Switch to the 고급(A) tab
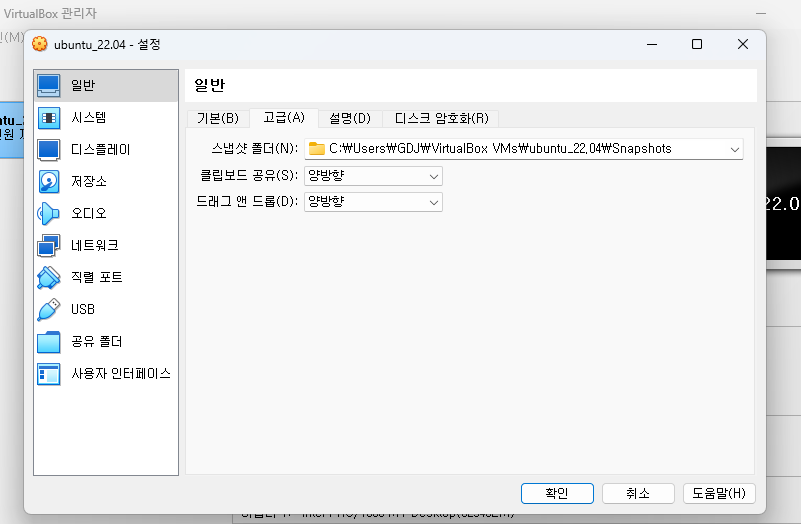 (x=284, y=118)
